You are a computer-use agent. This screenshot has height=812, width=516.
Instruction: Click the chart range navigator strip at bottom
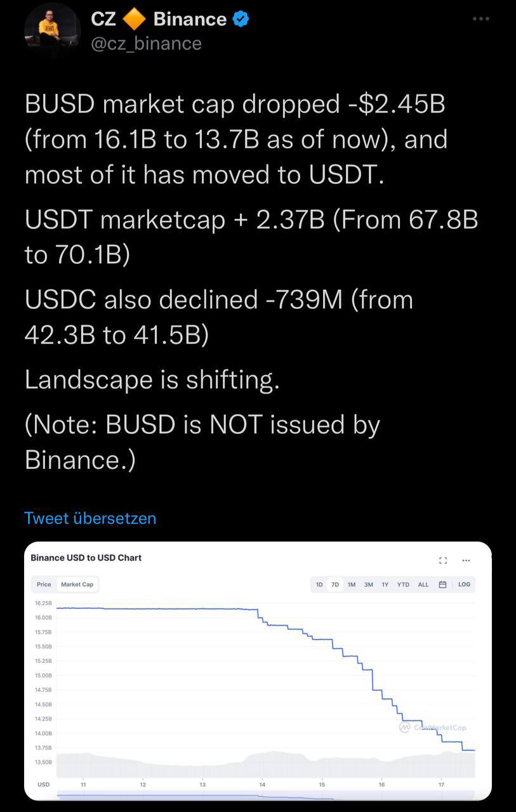(x=265, y=796)
